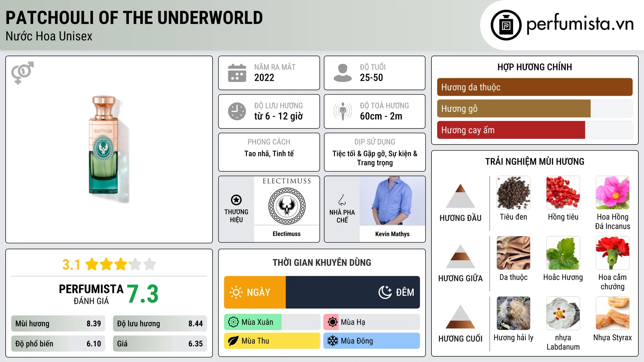Click the longevity value từ 6 - 12 giờ

point(279,116)
